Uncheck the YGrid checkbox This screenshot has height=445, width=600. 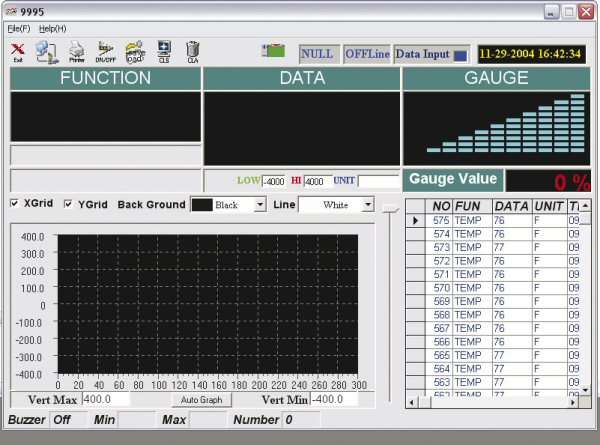(68, 204)
